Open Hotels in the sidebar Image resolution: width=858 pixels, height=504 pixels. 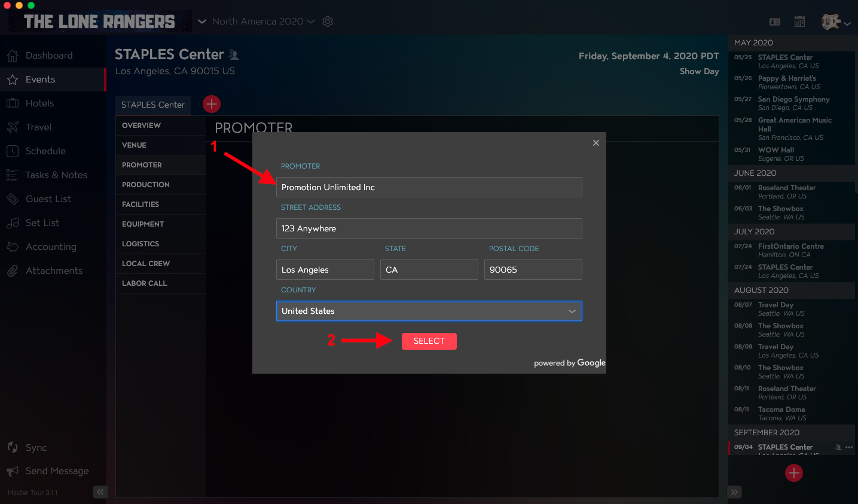pos(53,103)
